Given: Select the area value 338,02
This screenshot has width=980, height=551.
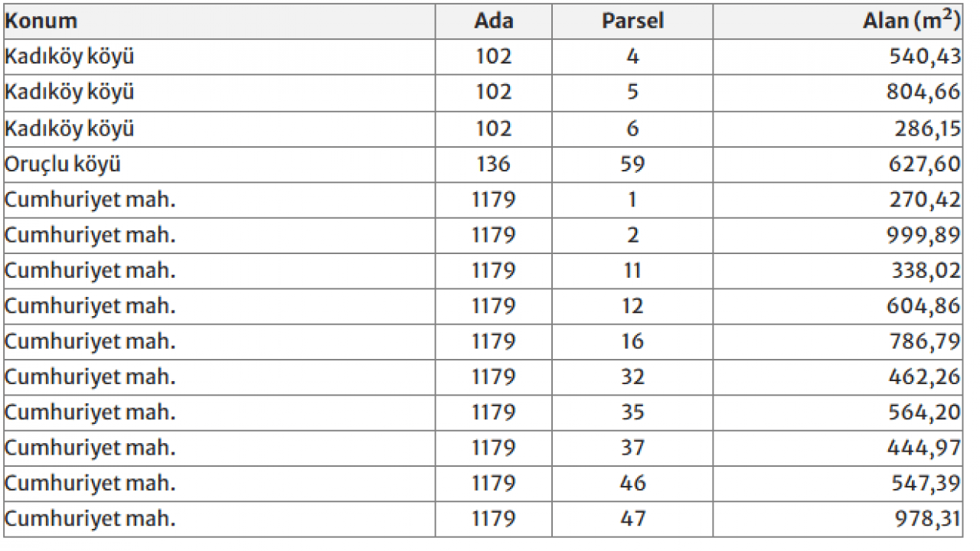Looking at the screenshot, I should click(925, 270).
